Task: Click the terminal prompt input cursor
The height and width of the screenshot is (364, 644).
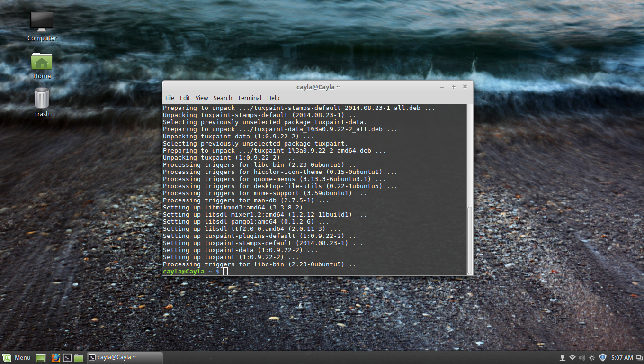Action: pos(225,272)
